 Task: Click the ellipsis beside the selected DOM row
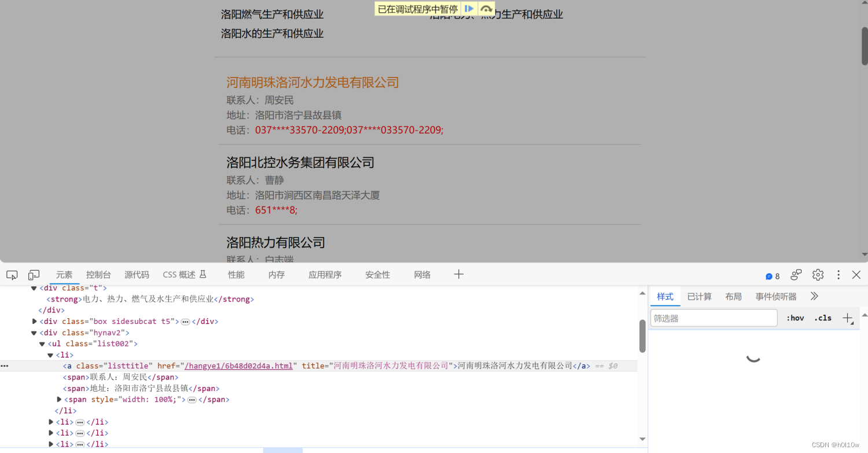pyautogui.click(x=5, y=366)
